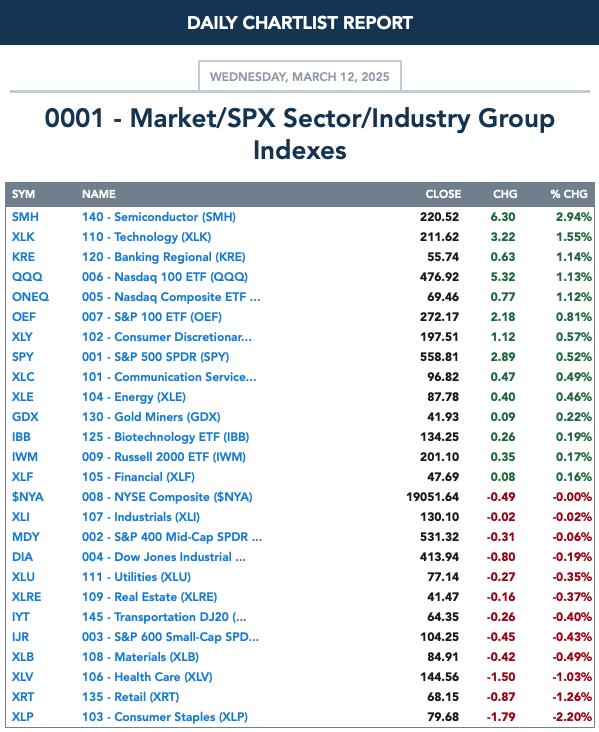
Task: Click the CLOSE column header
Action: (443, 194)
